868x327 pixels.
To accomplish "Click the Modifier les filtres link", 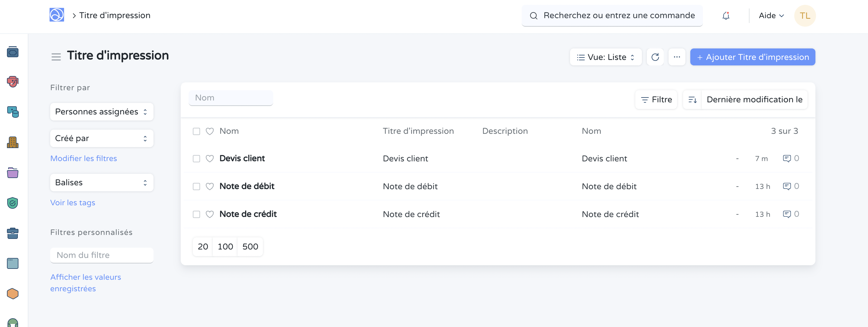I will 83,158.
